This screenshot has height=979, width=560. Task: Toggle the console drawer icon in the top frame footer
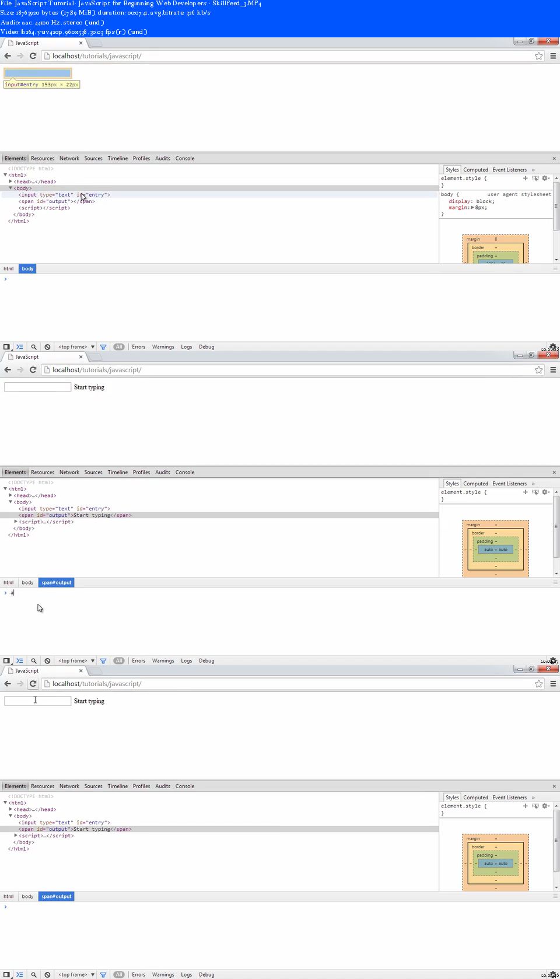[20, 347]
